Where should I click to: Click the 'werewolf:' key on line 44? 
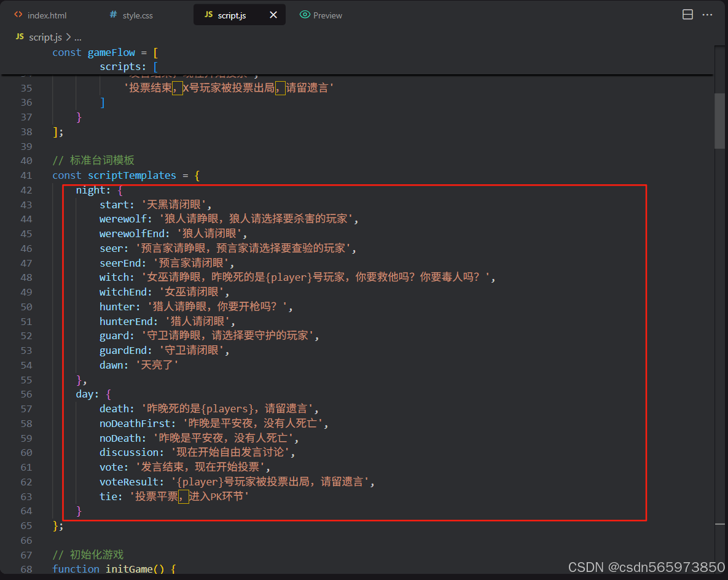coord(126,219)
